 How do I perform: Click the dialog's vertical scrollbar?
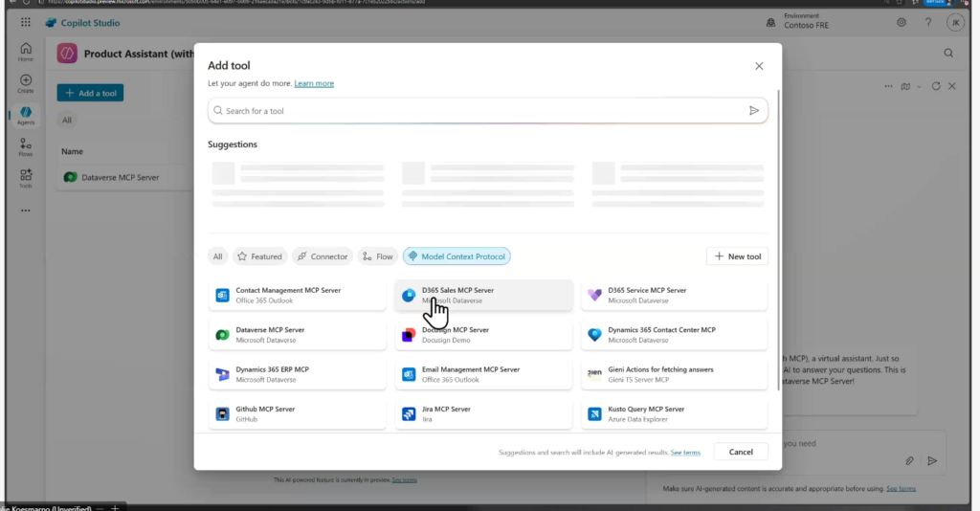778,240
